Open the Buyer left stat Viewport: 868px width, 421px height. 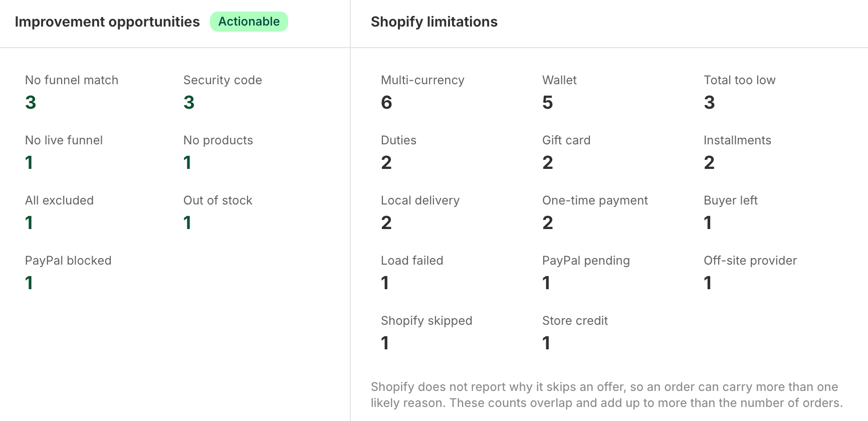[x=730, y=213]
